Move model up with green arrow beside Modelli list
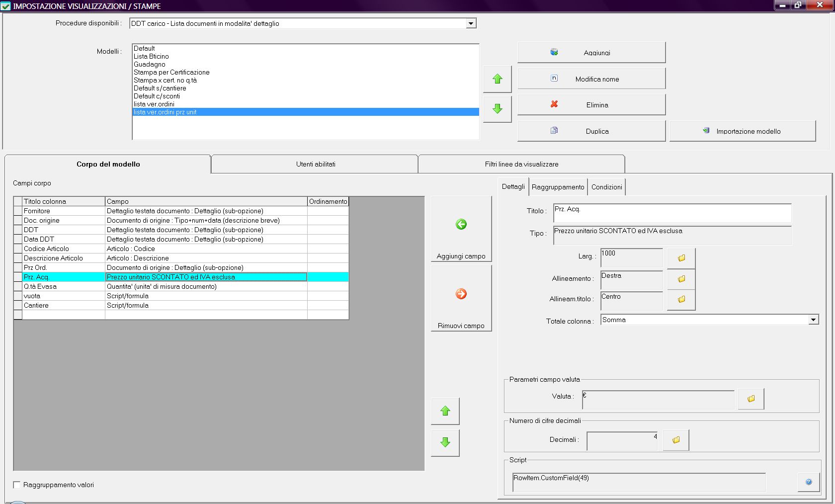Screen dimensions: 835x504 pos(497,79)
